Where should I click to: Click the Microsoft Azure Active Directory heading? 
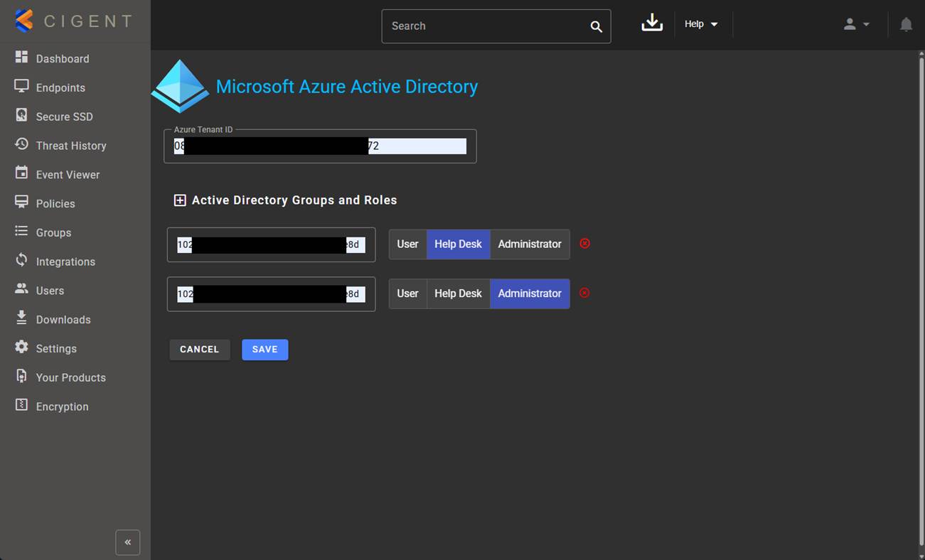coord(347,87)
